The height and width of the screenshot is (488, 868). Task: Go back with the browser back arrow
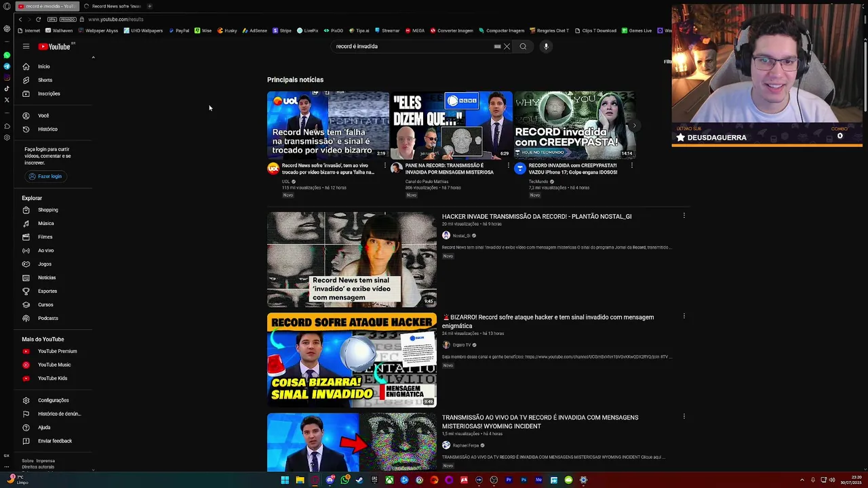[x=20, y=20]
